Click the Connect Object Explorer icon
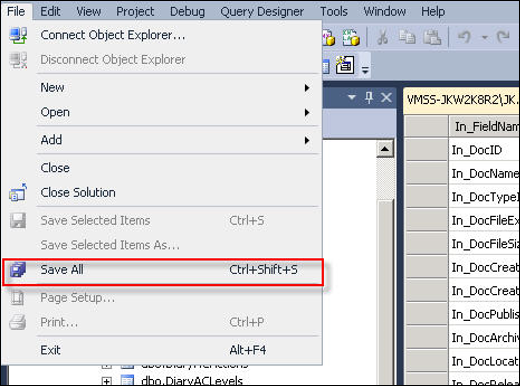The image size is (520, 386). tap(18, 35)
